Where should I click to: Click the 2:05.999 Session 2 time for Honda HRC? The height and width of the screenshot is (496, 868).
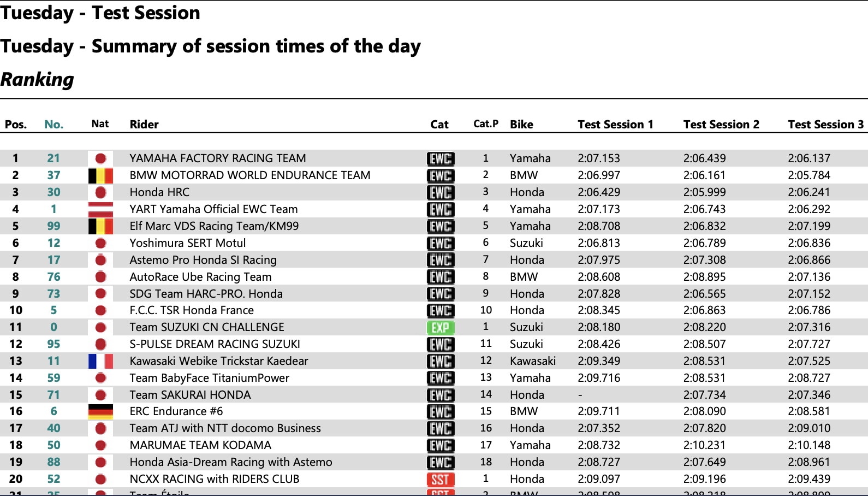(x=704, y=192)
